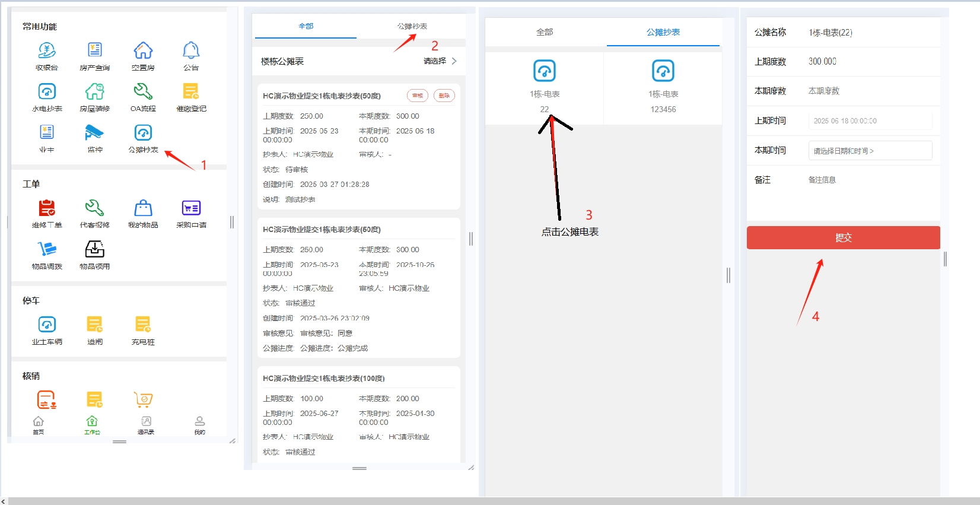980x505 pixels.
Task: Open 维修工单 repair order icon
Action: [x=47, y=209]
